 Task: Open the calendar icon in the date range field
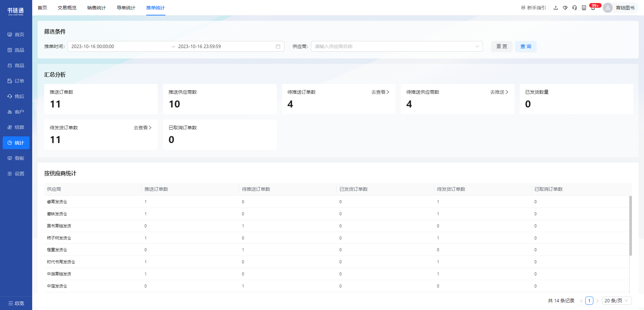click(x=278, y=46)
